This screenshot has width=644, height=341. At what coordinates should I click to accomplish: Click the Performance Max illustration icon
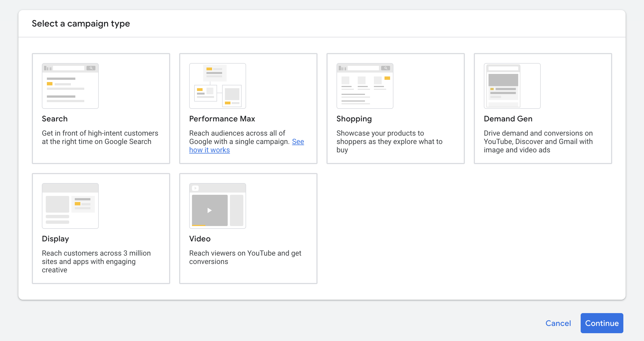click(218, 86)
